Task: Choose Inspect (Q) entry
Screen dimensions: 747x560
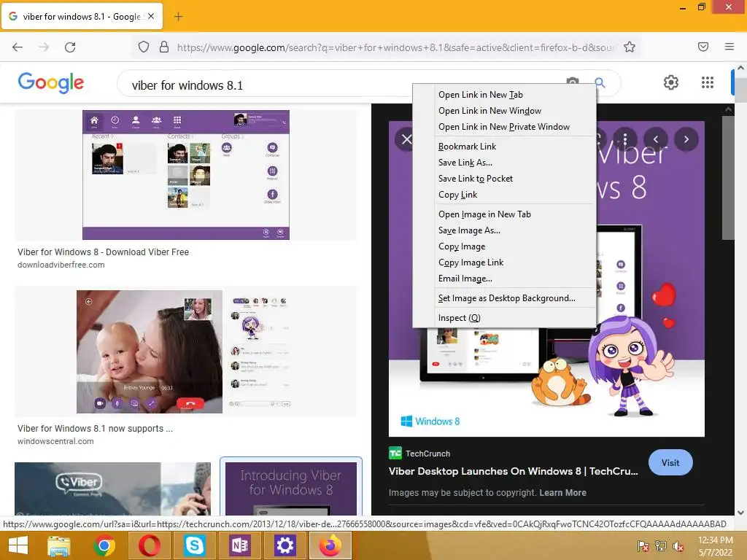Action: pyautogui.click(x=504, y=318)
